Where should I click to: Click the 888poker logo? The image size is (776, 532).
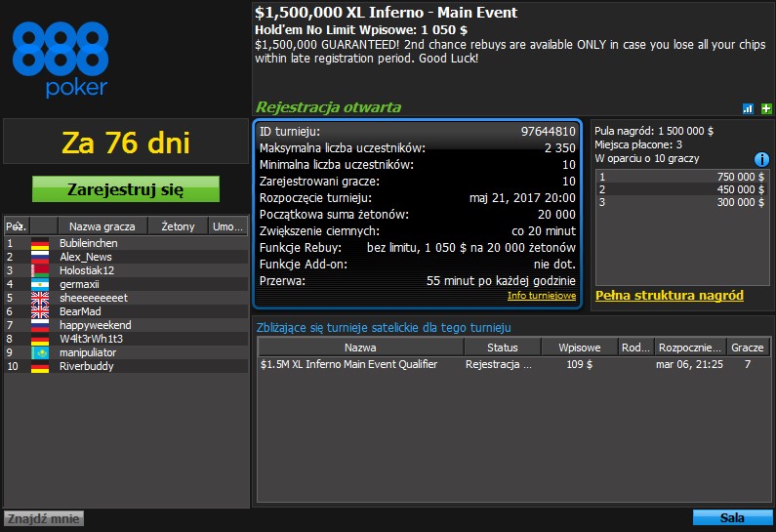[x=61, y=61]
